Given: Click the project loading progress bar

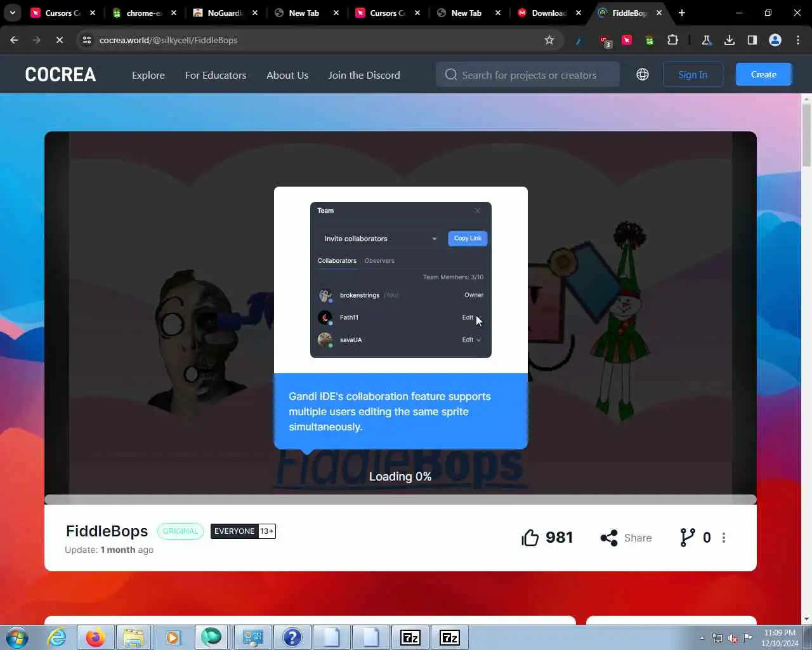Looking at the screenshot, I should pos(400,500).
